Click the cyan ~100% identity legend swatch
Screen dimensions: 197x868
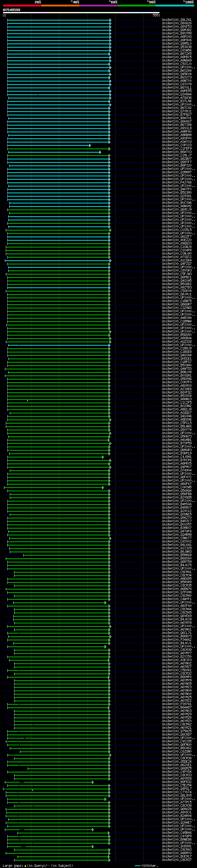coord(175,6)
